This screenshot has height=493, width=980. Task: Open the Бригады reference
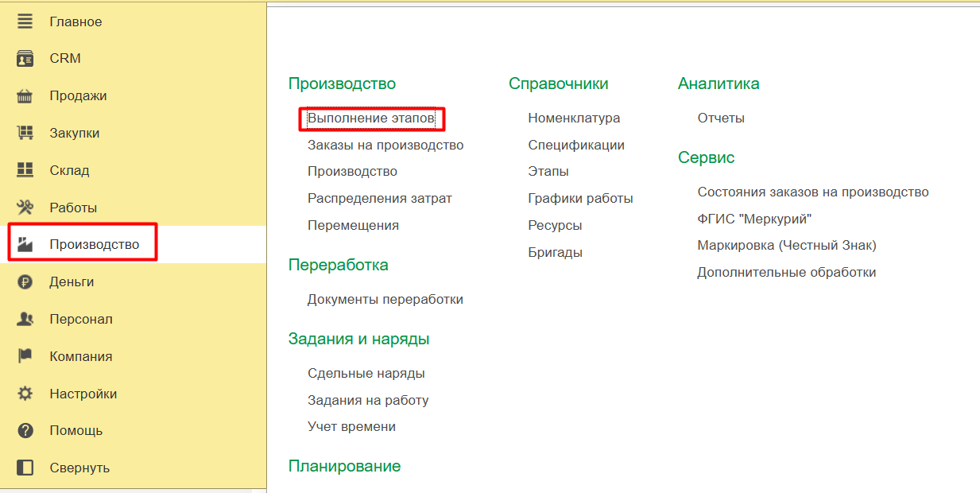point(555,253)
